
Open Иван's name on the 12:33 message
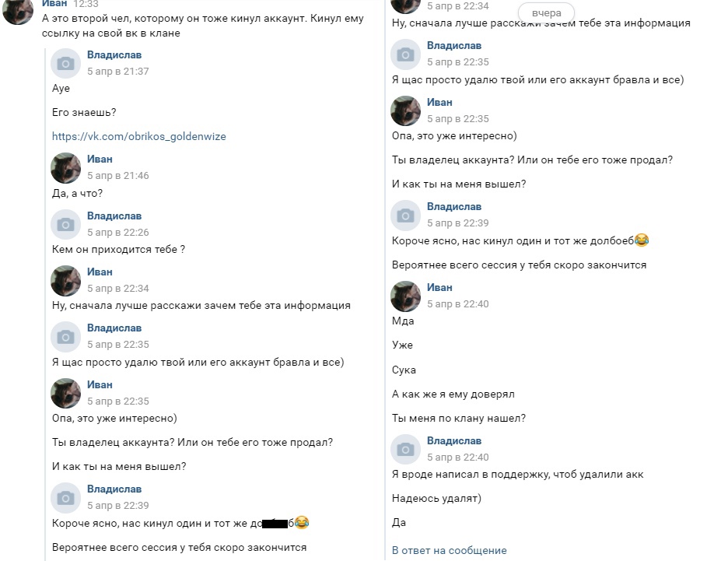point(54,4)
